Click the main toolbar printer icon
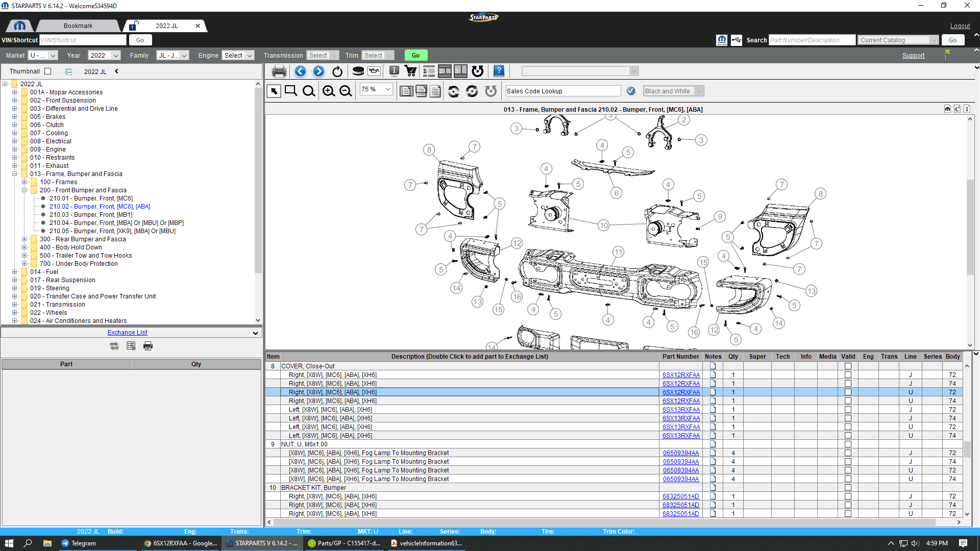The height and width of the screenshot is (551, 980). point(279,71)
